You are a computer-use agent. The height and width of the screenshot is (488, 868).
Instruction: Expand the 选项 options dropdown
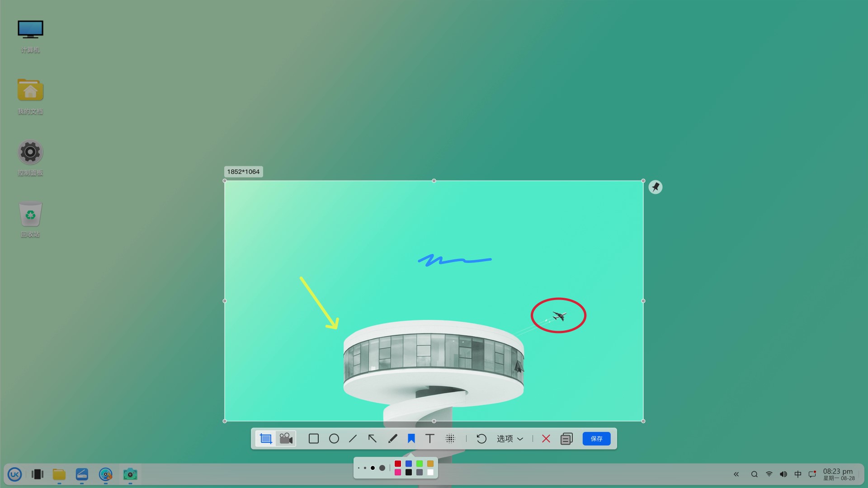coord(510,439)
